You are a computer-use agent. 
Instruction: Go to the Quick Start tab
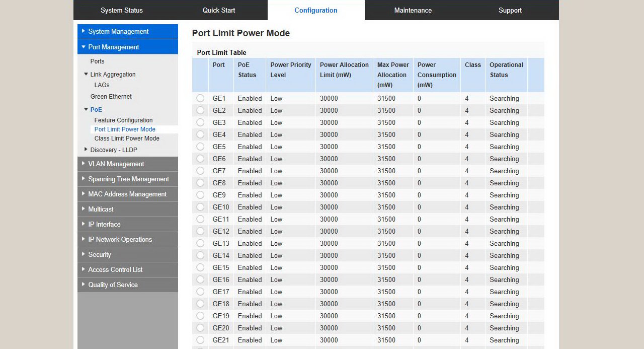[x=219, y=10]
